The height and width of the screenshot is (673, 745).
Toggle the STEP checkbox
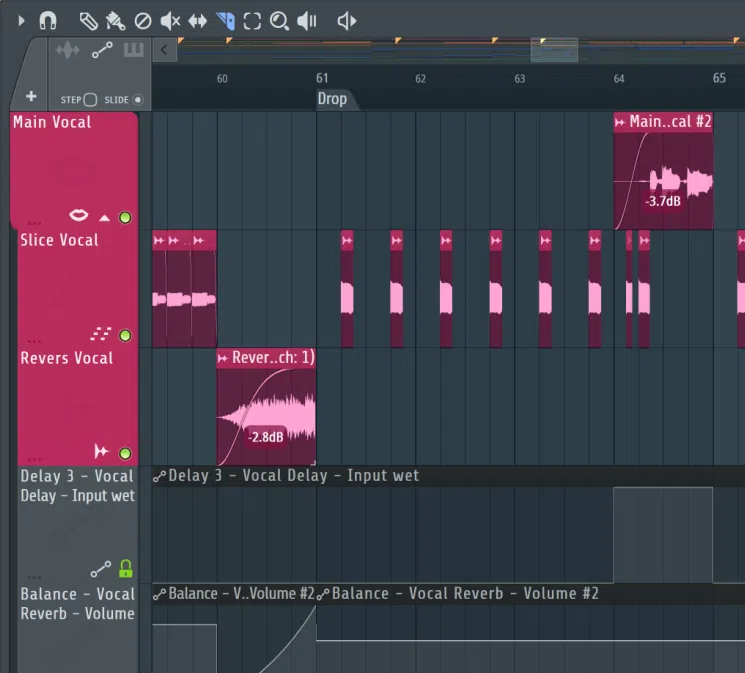coord(90,100)
